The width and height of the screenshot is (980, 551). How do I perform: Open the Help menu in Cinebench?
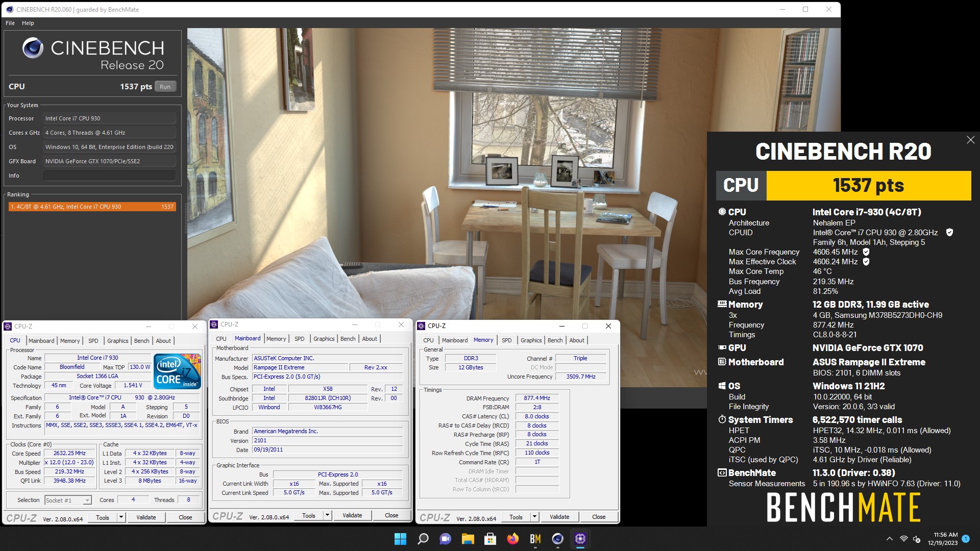coord(28,23)
